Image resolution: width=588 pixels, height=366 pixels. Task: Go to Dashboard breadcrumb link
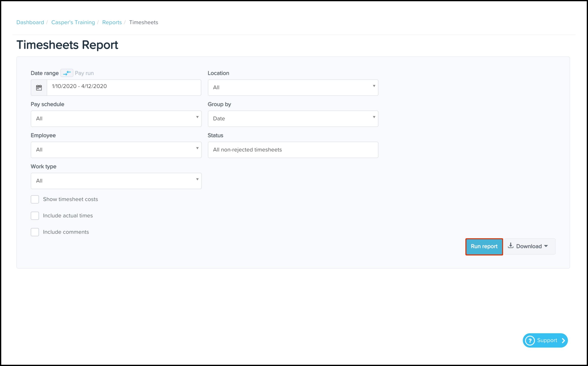[x=30, y=22]
